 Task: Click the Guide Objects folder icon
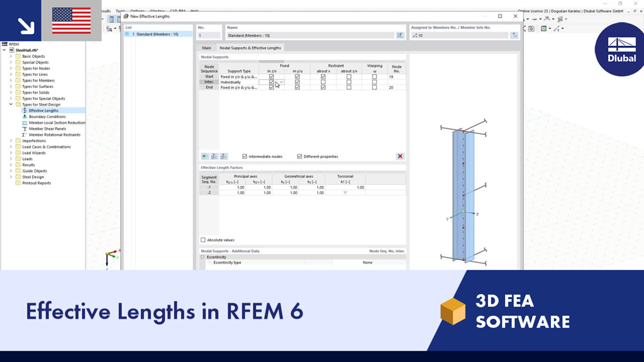pyautogui.click(x=18, y=171)
